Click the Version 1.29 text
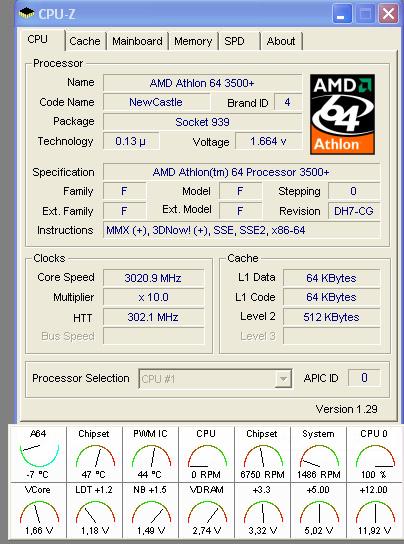 click(x=346, y=409)
